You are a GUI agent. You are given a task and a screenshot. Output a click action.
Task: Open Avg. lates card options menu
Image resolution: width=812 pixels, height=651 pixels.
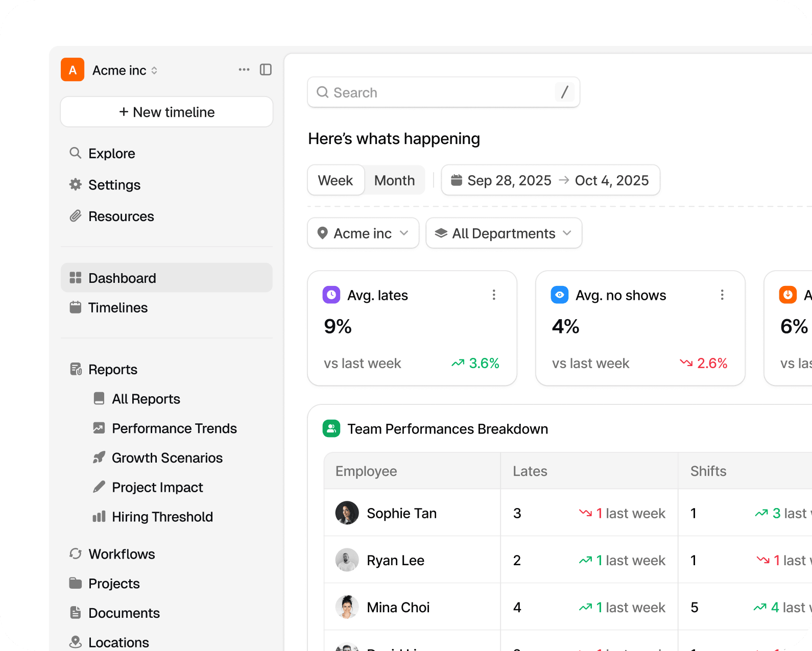(493, 295)
